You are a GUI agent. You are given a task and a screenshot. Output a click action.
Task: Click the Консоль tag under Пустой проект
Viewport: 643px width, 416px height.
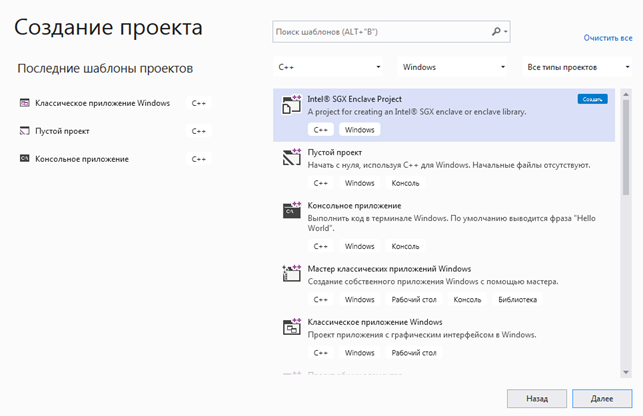(405, 183)
